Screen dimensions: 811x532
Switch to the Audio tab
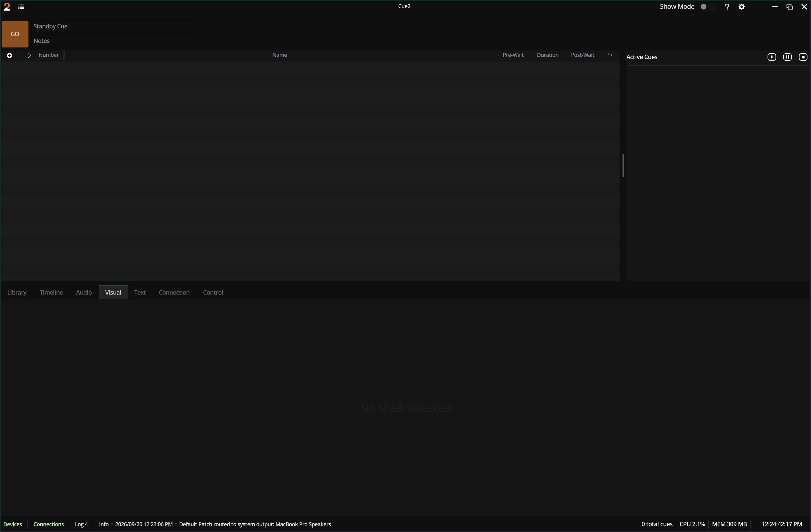84,292
